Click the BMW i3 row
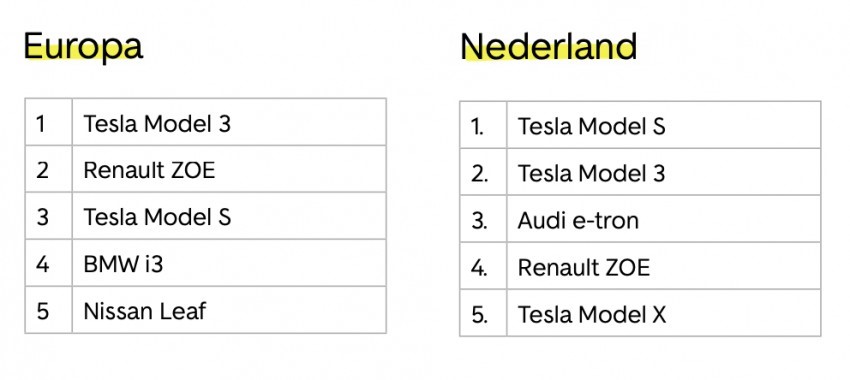 205,263
